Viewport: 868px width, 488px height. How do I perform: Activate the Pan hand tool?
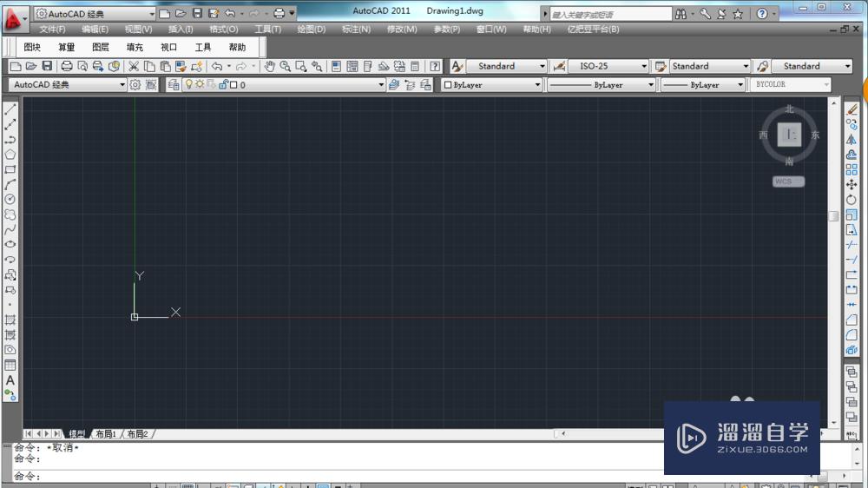click(x=269, y=67)
